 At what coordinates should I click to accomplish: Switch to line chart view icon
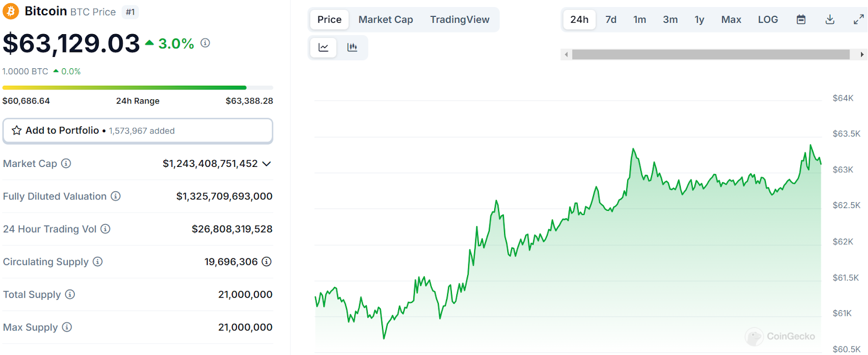coord(323,48)
